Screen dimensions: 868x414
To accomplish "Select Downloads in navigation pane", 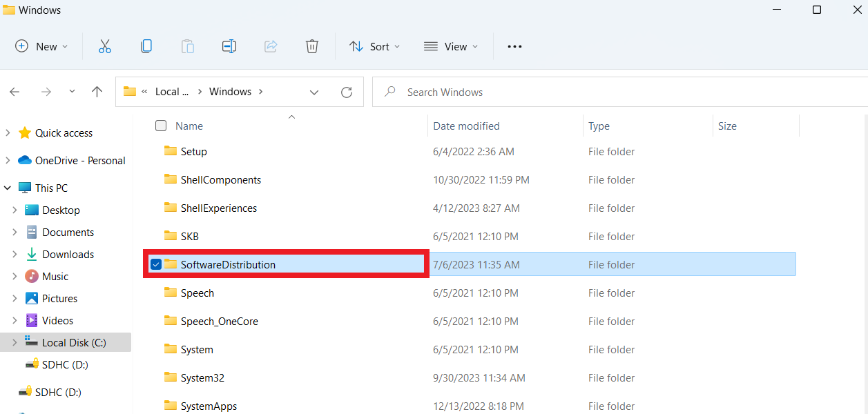I will pyautogui.click(x=68, y=254).
